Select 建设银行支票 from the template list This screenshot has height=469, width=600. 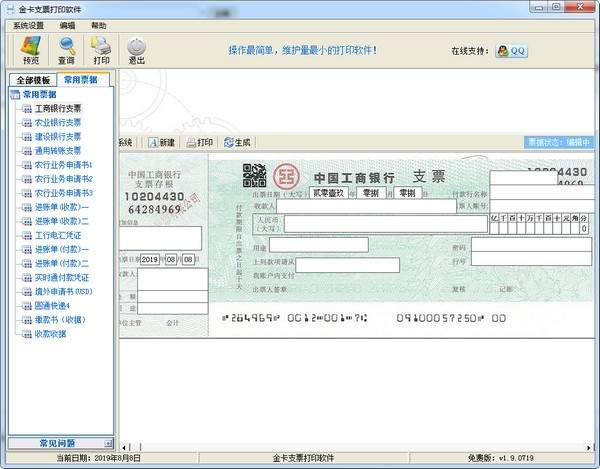58,136
